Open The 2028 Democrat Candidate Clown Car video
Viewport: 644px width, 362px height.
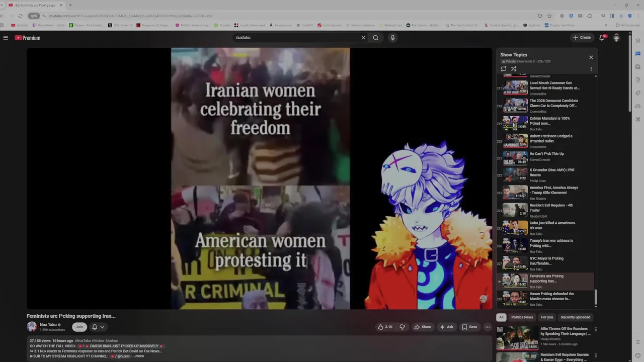pyautogui.click(x=545, y=106)
